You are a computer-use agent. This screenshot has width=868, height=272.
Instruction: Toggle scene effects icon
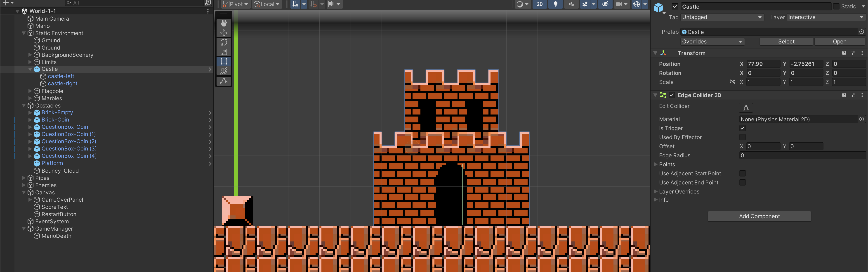pyautogui.click(x=585, y=4)
